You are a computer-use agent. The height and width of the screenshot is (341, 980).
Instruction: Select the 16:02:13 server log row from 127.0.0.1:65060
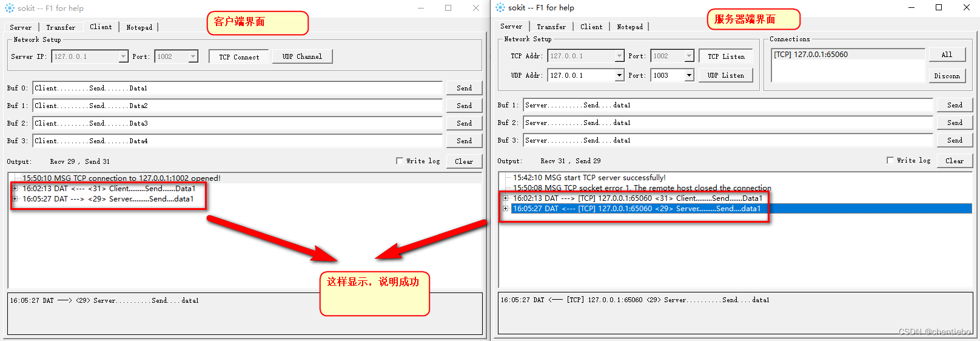tap(637, 198)
